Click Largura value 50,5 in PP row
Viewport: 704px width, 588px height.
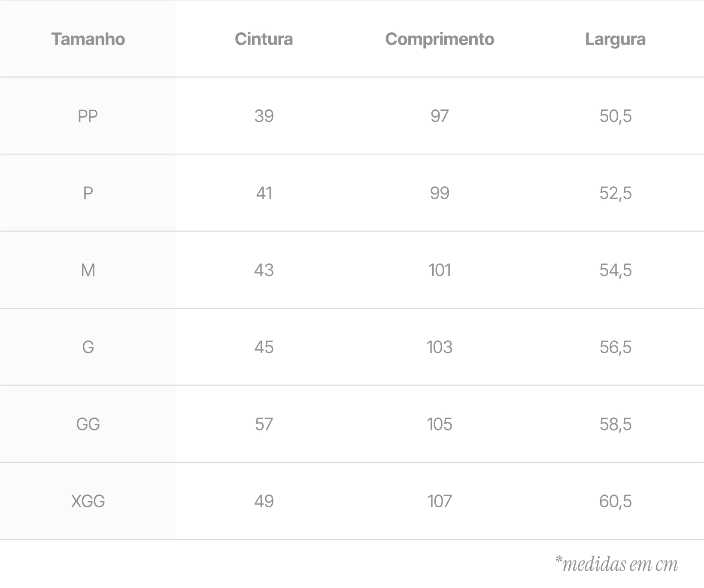point(615,116)
